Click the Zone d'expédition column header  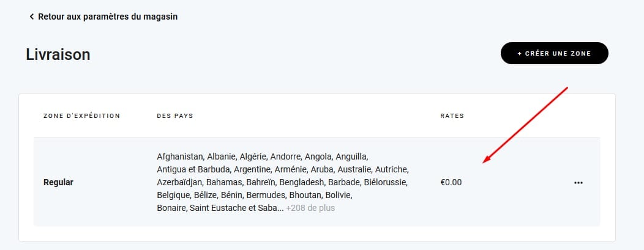82,116
